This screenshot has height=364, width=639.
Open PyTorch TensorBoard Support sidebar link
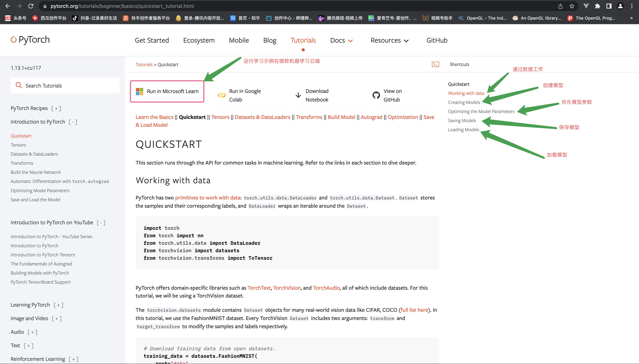click(41, 282)
